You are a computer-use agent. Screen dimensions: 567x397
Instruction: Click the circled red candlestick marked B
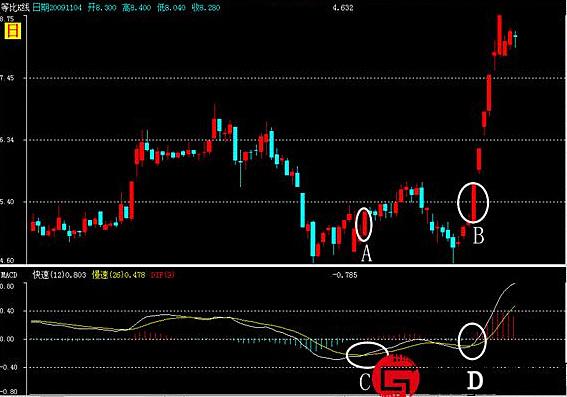[x=473, y=202]
